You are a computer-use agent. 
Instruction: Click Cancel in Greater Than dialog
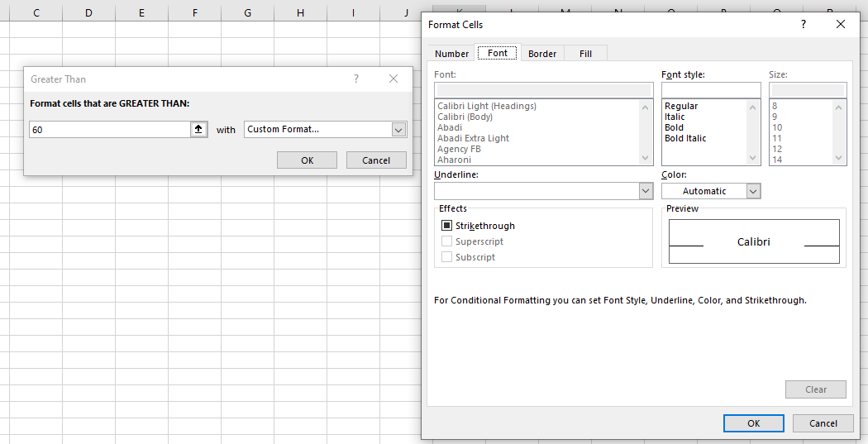point(376,160)
